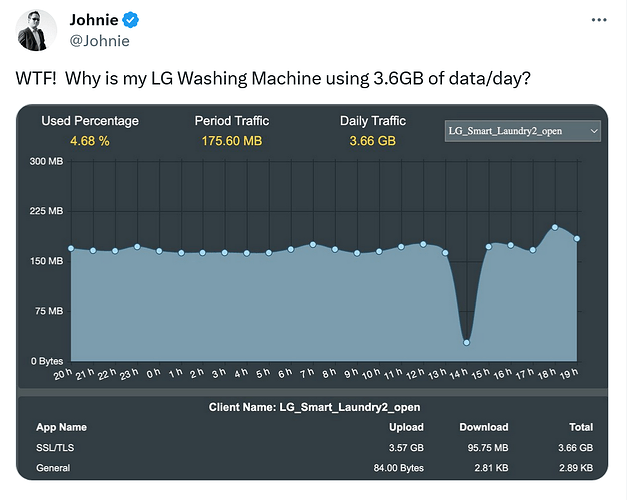
Task: Click the General app row
Action: click(x=314, y=468)
